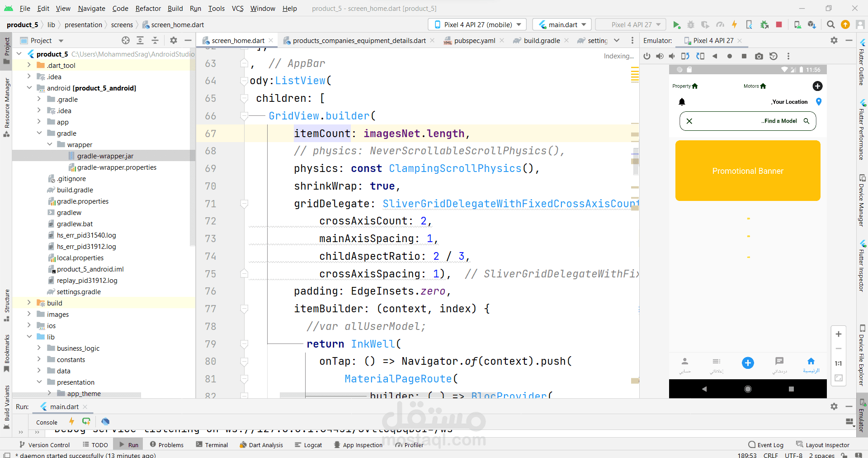
Task: Open the main.dart run configuration dropdown
Action: coord(562,24)
